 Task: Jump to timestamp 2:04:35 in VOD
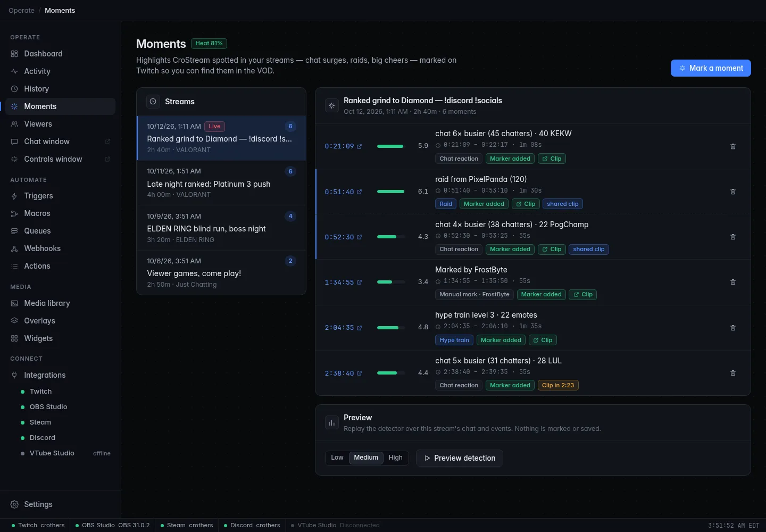[343, 328]
